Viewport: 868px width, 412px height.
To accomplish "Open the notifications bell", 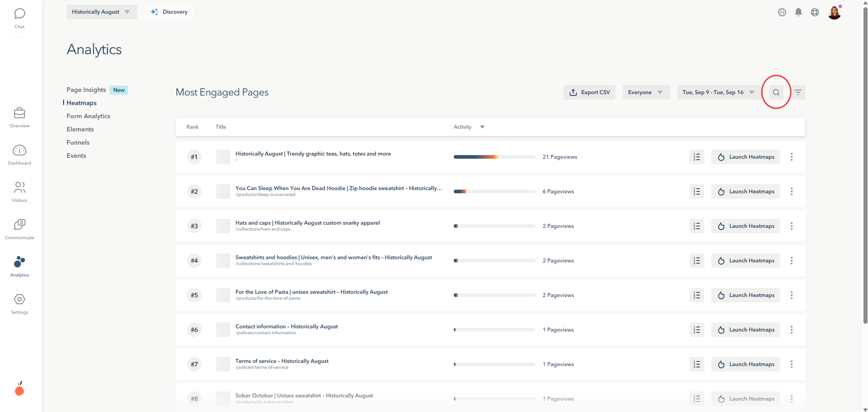I will click(799, 12).
